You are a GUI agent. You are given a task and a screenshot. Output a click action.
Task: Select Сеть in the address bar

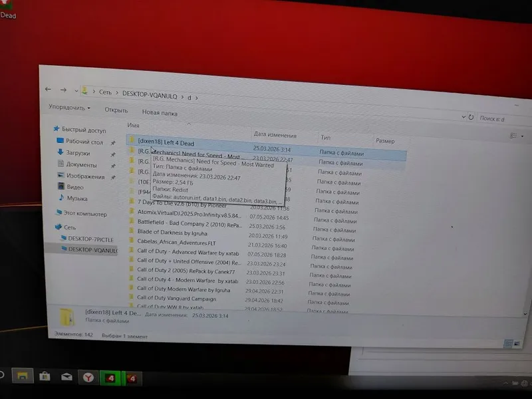(105, 92)
